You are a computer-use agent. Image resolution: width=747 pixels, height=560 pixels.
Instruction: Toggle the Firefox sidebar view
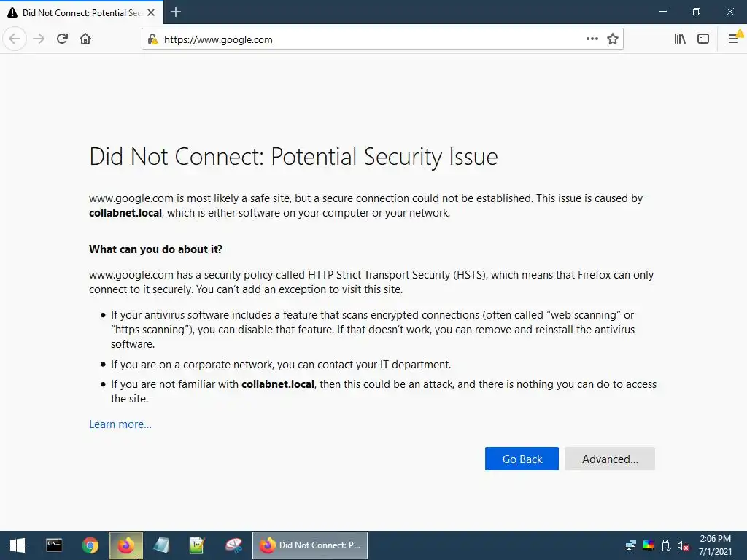click(x=703, y=39)
